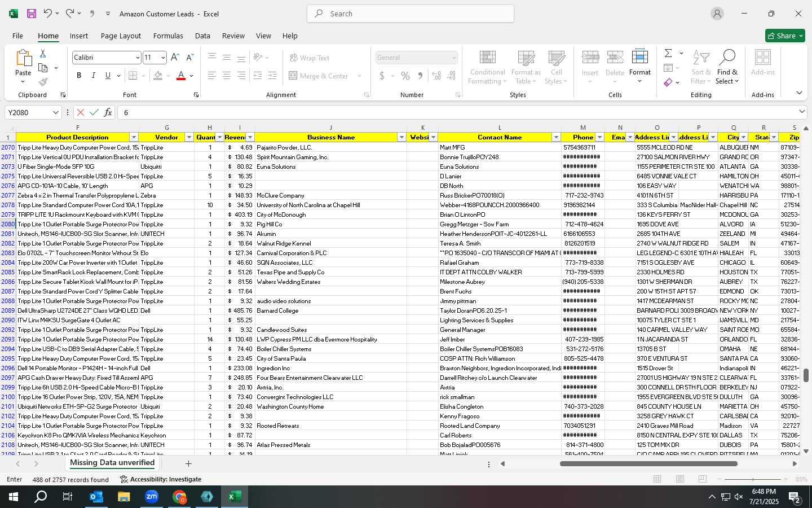Click the Format Painter brush icon
The width and height of the screenshot is (812, 508).
click(43, 82)
